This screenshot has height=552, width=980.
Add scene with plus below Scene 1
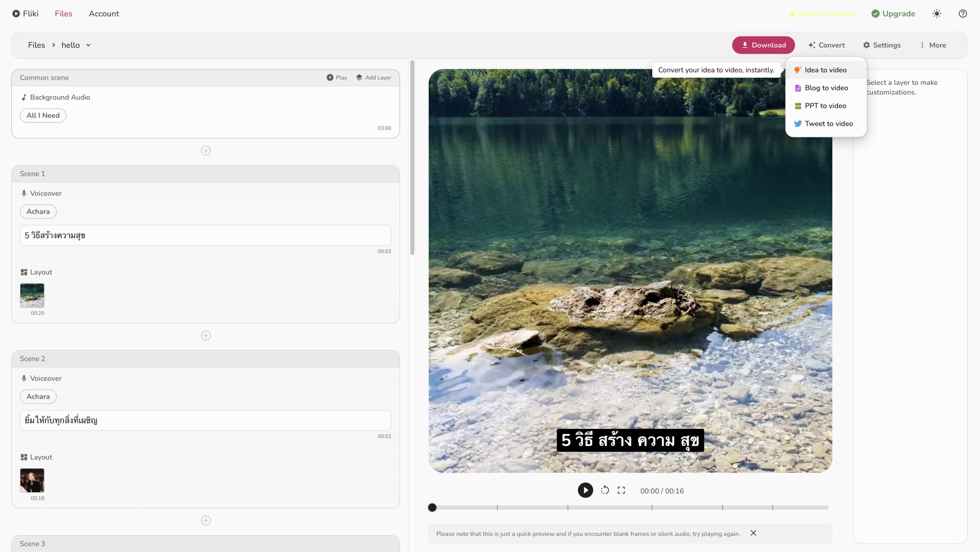[x=206, y=336]
